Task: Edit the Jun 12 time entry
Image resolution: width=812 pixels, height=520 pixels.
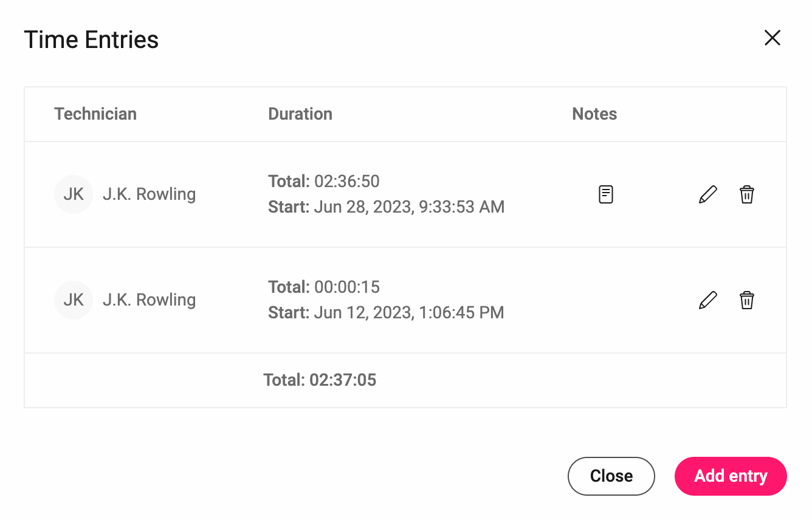Action: pyautogui.click(x=708, y=300)
